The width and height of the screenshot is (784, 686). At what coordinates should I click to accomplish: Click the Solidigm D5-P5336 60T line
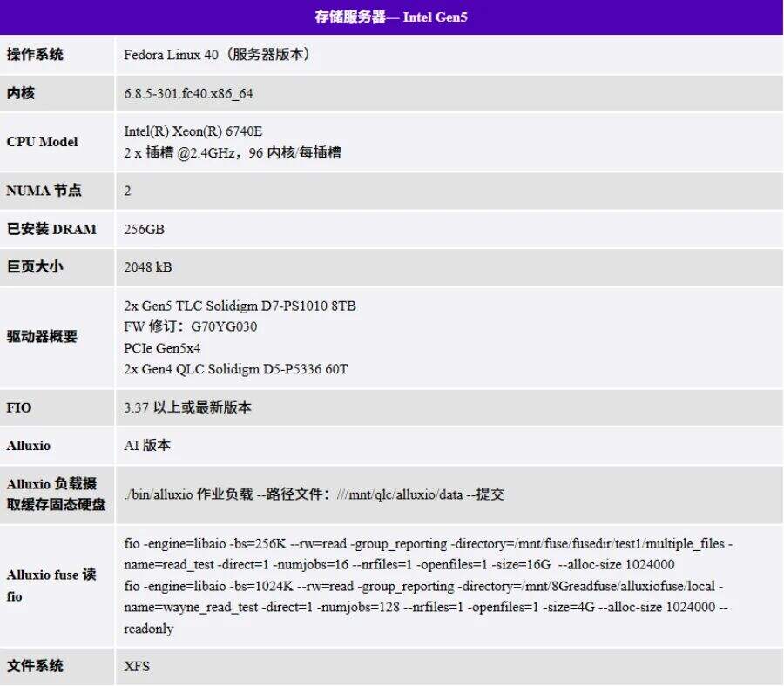click(236, 369)
